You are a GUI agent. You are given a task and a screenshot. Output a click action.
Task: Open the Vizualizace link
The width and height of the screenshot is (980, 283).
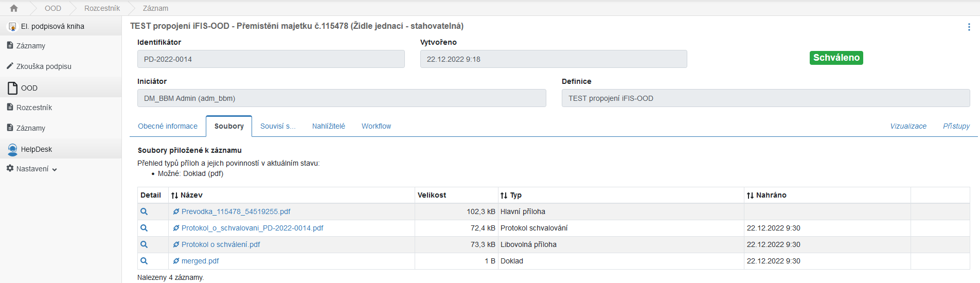(x=908, y=126)
